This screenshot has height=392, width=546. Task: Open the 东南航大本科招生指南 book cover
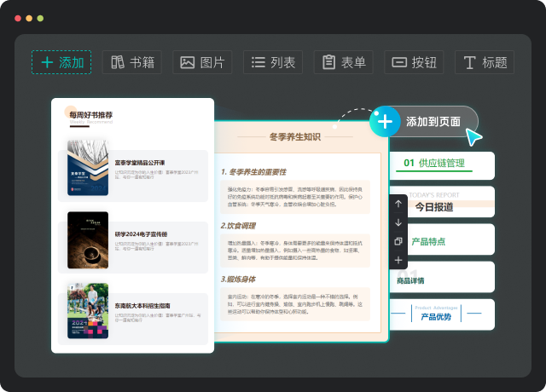pos(88,311)
